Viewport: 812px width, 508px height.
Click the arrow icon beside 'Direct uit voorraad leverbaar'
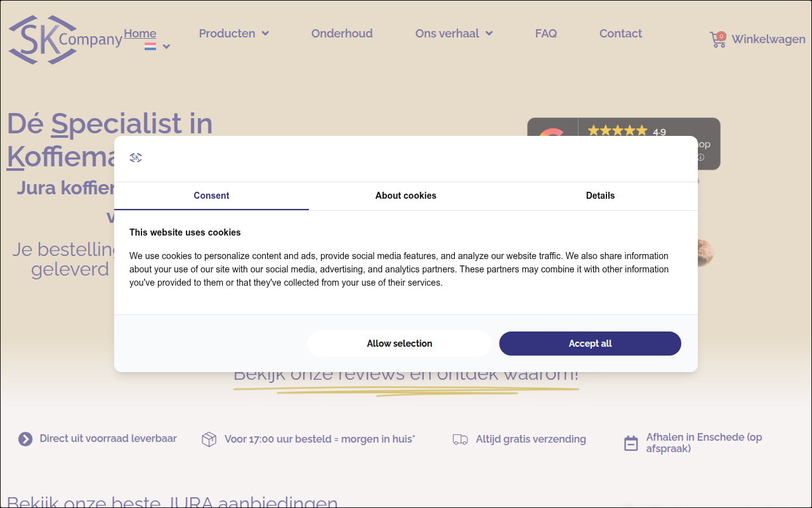point(25,439)
